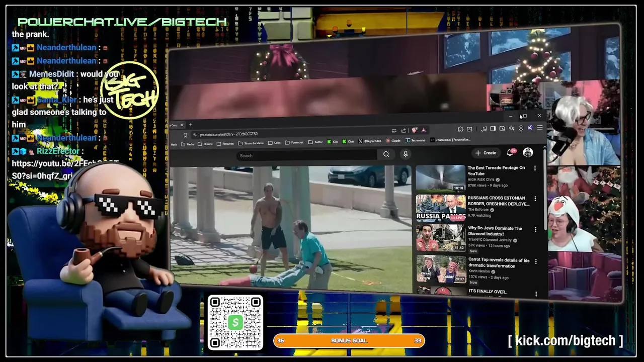Image resolution: width=644 pixels, height=362 pixels.
Task: Click the Cash App QR code
Action: click(235, 322)
